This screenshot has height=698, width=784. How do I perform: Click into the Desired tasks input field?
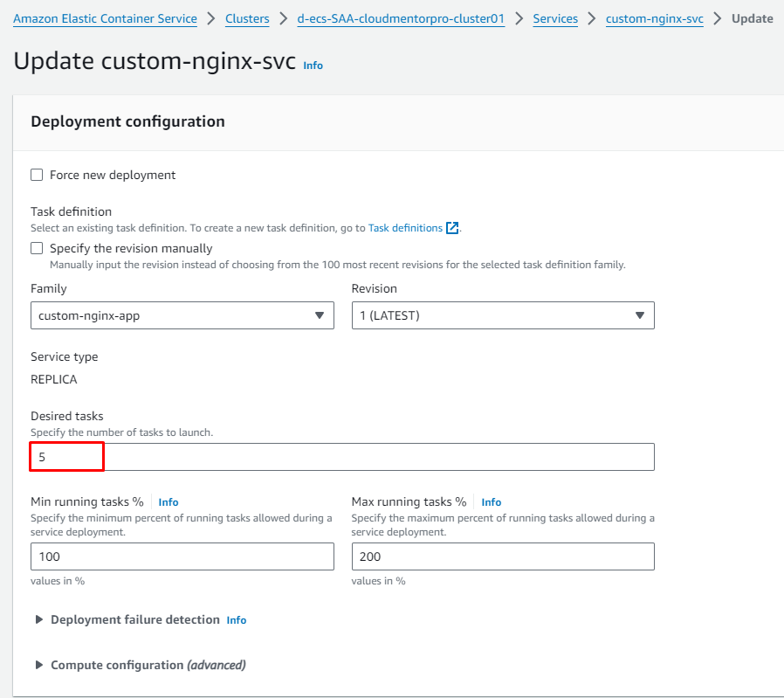(x=342, y=457)
